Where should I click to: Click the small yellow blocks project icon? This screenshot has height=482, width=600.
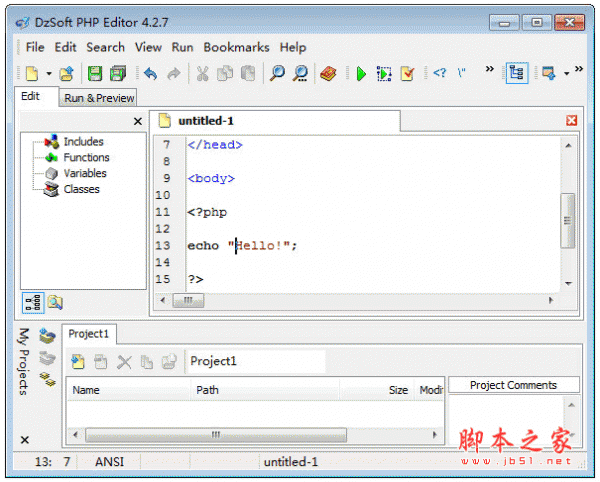[x=47, y=379]
